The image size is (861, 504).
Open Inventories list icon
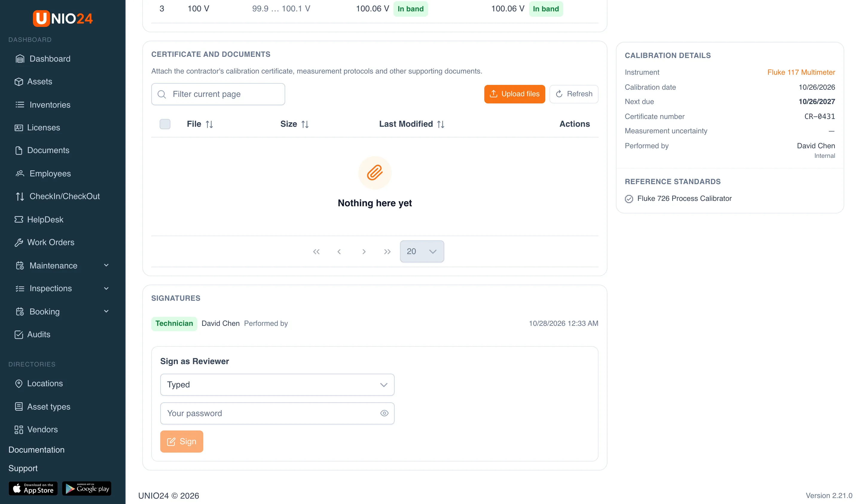tap(20, 105)
